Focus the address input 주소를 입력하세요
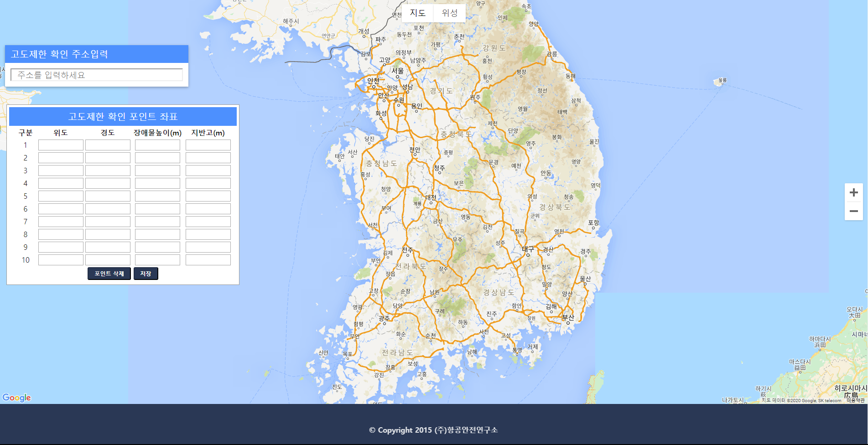The height and width of the screenshot is (445, 868). coord(97,75)
